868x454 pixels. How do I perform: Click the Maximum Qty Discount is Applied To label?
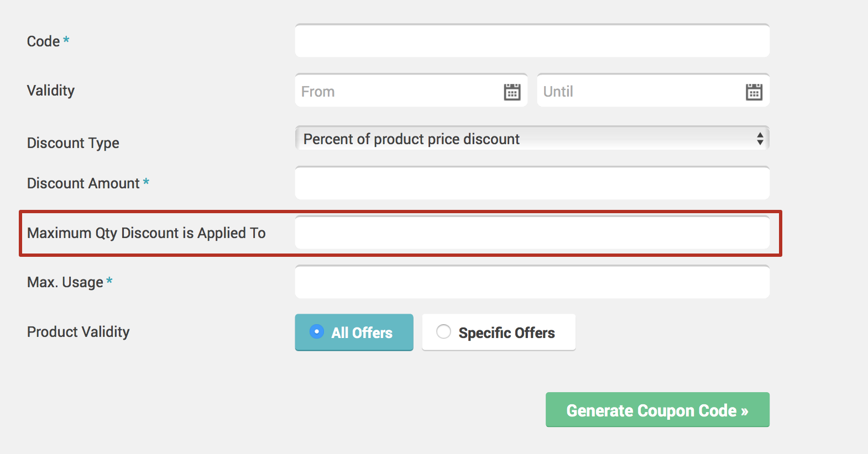[147, 233]
